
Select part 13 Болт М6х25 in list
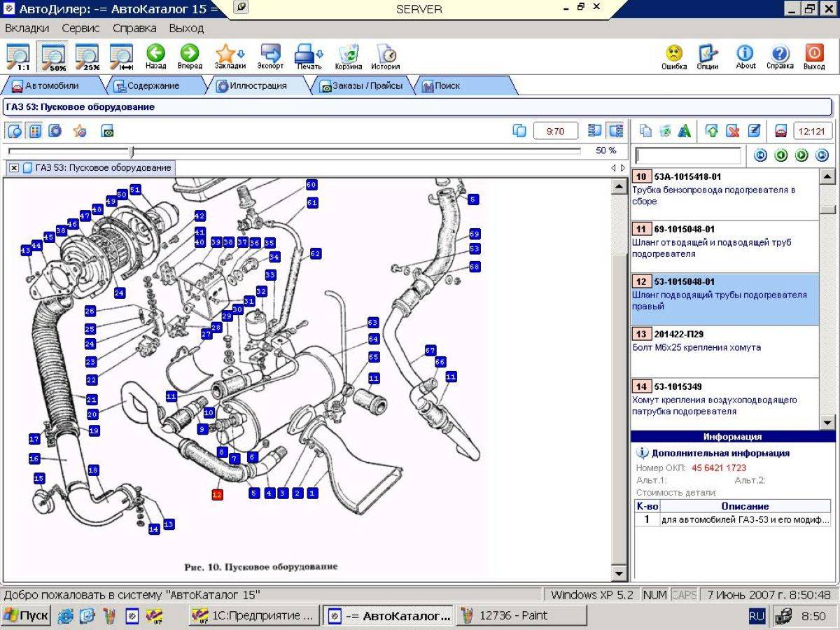point(724,347)
